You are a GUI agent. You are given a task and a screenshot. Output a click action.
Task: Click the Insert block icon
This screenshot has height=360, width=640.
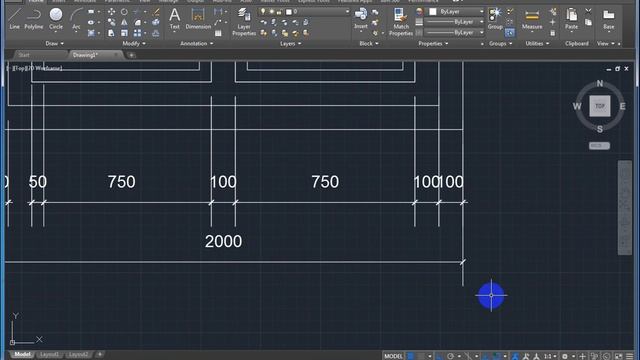tap(360, 18)
